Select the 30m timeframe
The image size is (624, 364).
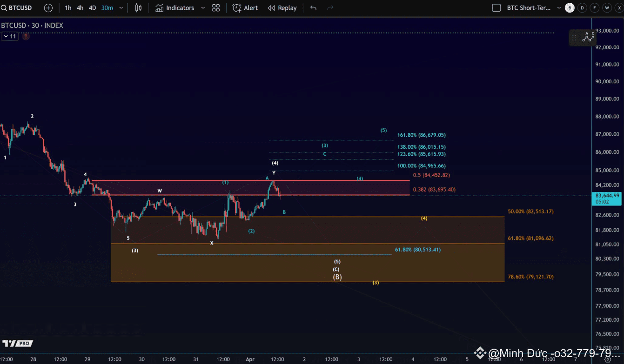[107, 8]
